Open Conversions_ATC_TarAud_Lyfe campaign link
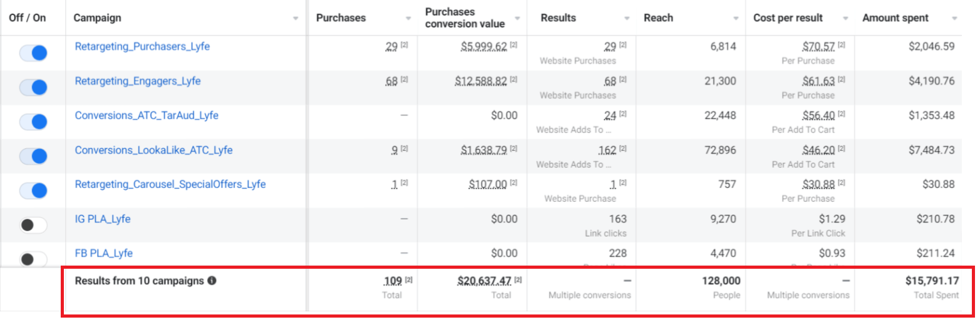Screen dimensions: 980x327 click(147, 115)
